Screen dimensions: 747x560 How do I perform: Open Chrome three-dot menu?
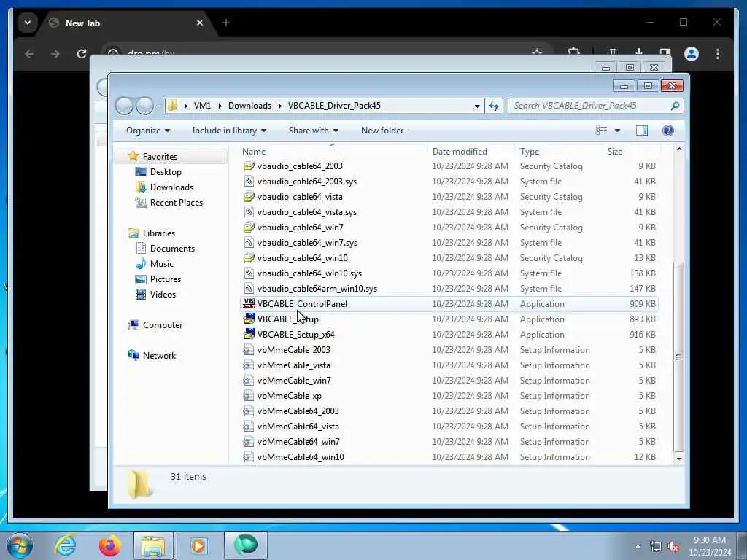pos(718,54)
